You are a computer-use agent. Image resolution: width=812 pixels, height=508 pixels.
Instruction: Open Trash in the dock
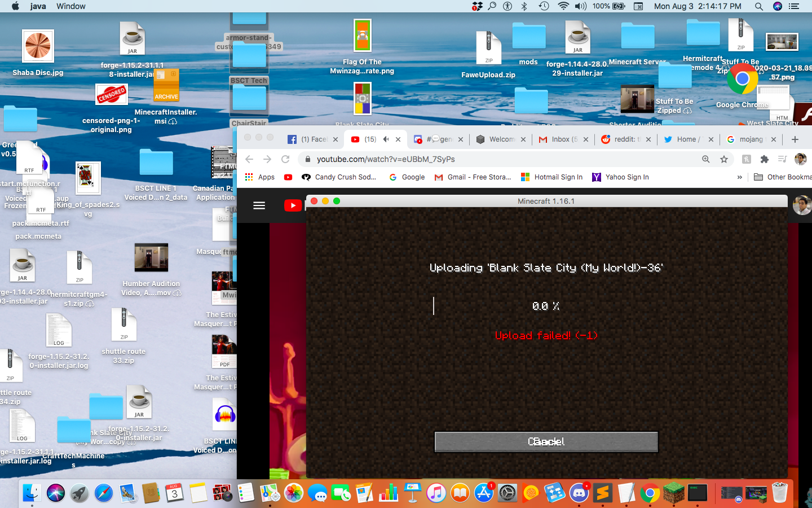point(780,493)
